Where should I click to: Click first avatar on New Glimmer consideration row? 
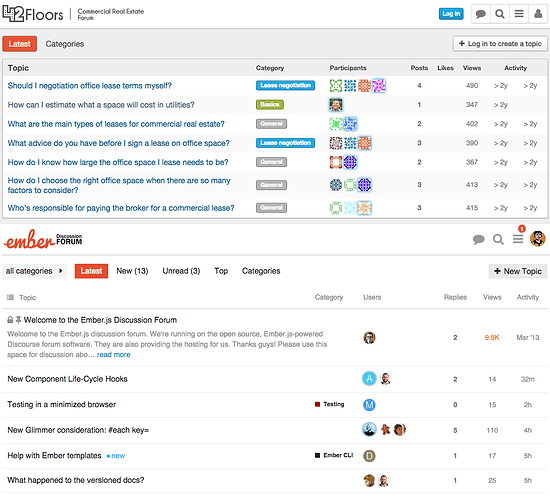[369, 429]
